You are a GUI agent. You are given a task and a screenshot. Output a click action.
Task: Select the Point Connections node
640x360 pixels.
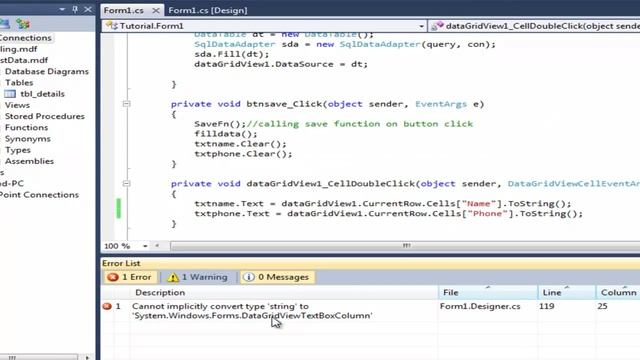click(39, 195)
